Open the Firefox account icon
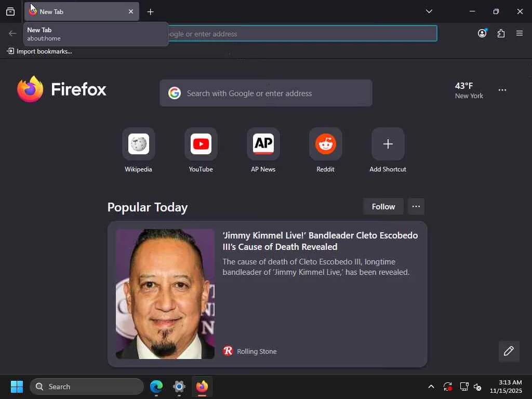The image size is (532, 399). point(482,33)
